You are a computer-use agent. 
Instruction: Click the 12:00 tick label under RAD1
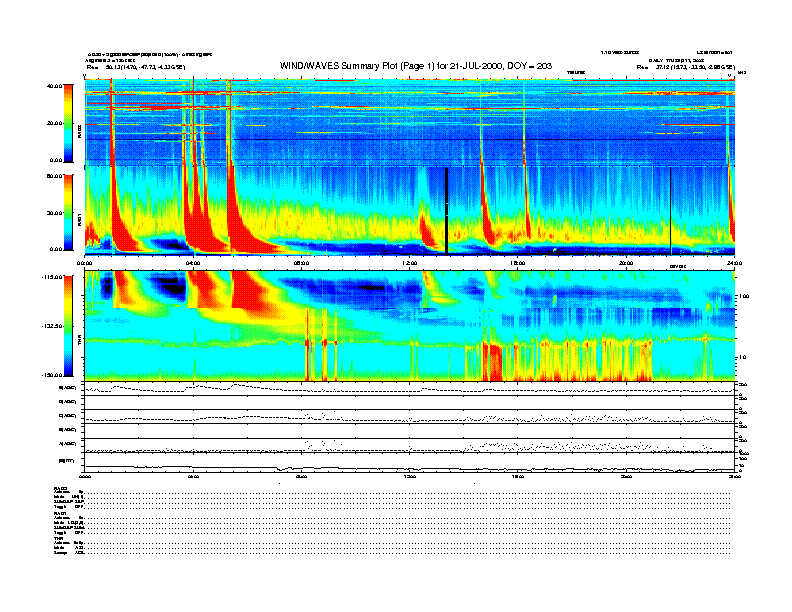(409, 263)
